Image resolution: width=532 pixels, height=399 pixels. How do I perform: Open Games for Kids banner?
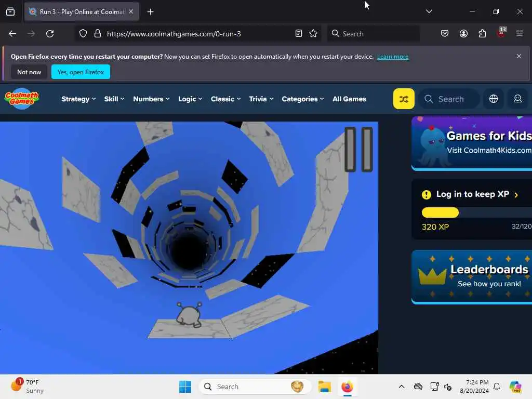point(472,143)
